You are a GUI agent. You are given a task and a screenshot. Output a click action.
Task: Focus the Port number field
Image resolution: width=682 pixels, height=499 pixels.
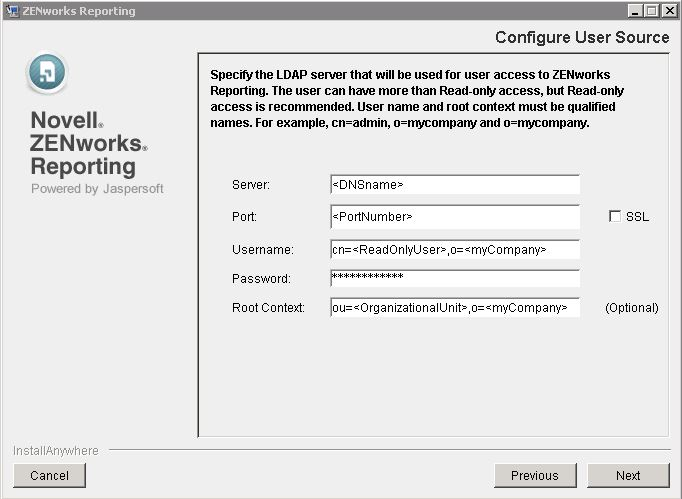click(x=454, y=217)
